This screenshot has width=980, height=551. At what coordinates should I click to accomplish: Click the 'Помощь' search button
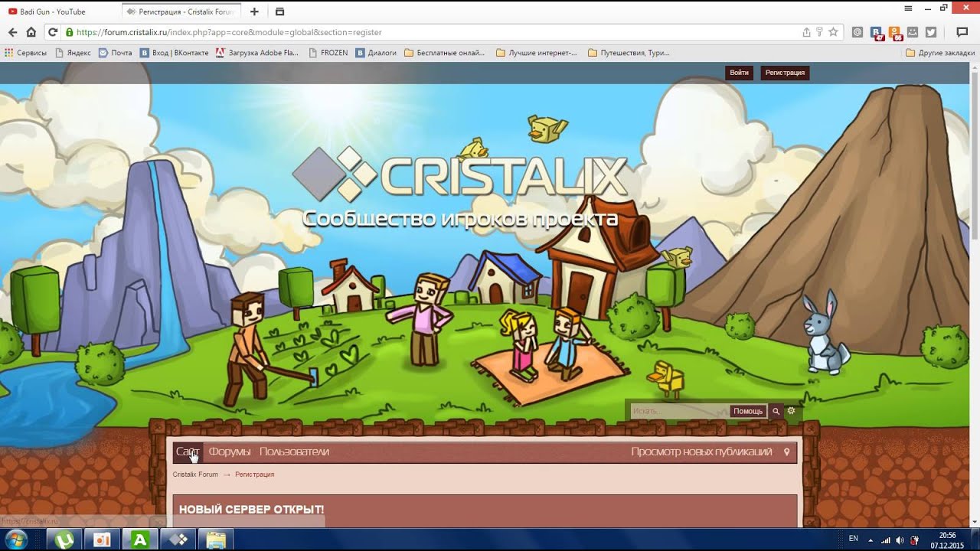[748, 411]
